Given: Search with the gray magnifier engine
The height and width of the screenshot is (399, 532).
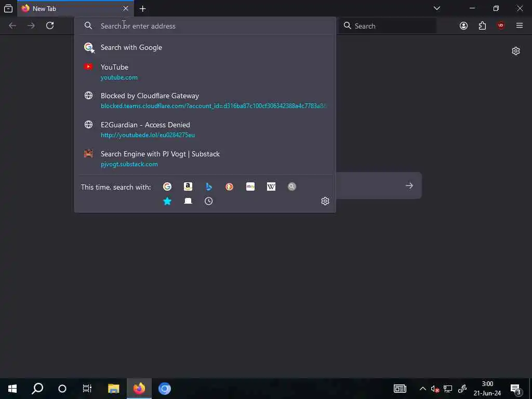Looking at the screenshot, I should pyautogui.click(x=292, y=187).
